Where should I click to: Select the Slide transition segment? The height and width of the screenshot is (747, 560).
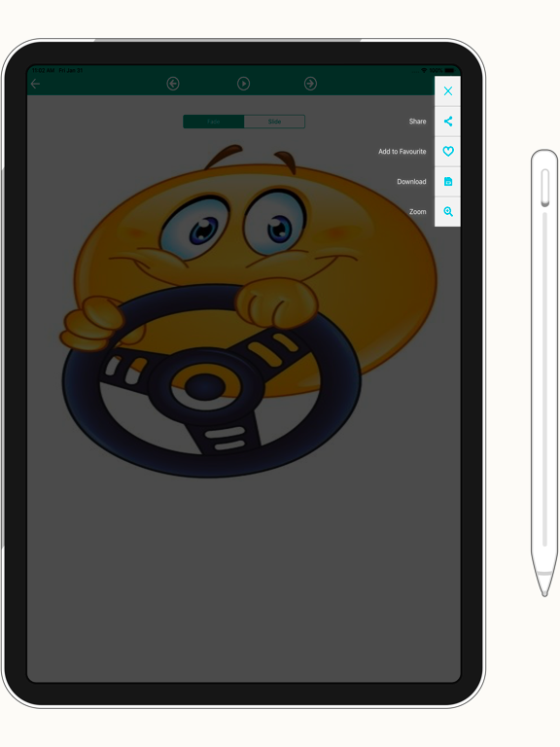pyautogui.click(x=274, y=122)
